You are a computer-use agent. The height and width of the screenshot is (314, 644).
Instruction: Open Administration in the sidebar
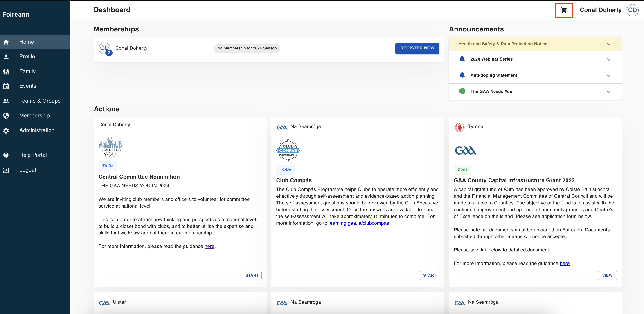coord(35,130)
